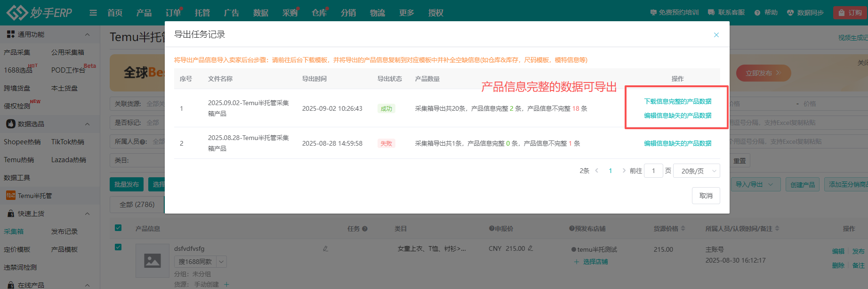Open 联系客服 chat
Viewport: 868px width, 289px height.
726,13
